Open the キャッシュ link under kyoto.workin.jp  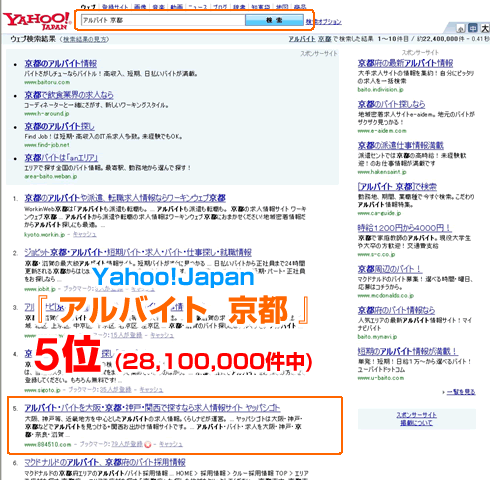pos(85,235)
